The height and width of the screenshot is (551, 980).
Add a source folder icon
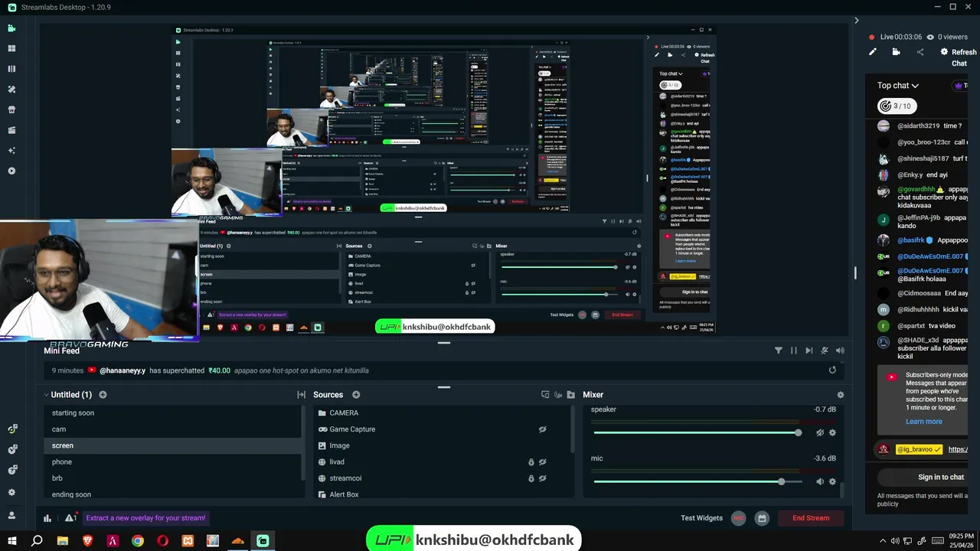(x=570, y=395)
